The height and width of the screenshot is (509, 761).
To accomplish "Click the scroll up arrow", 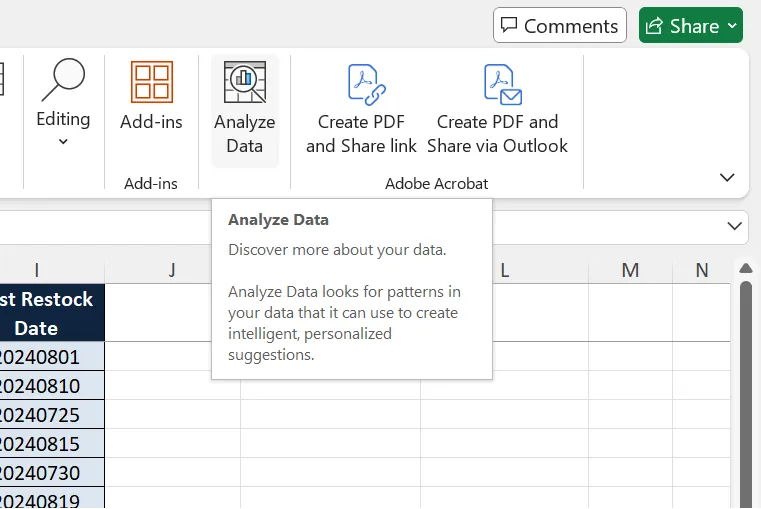I will (x=746, y=268).
